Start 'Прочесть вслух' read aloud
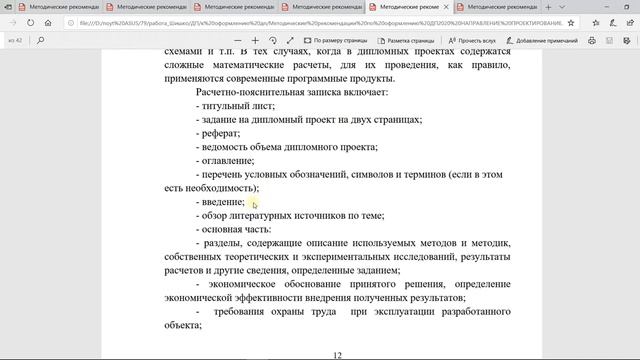 point(472,40)
